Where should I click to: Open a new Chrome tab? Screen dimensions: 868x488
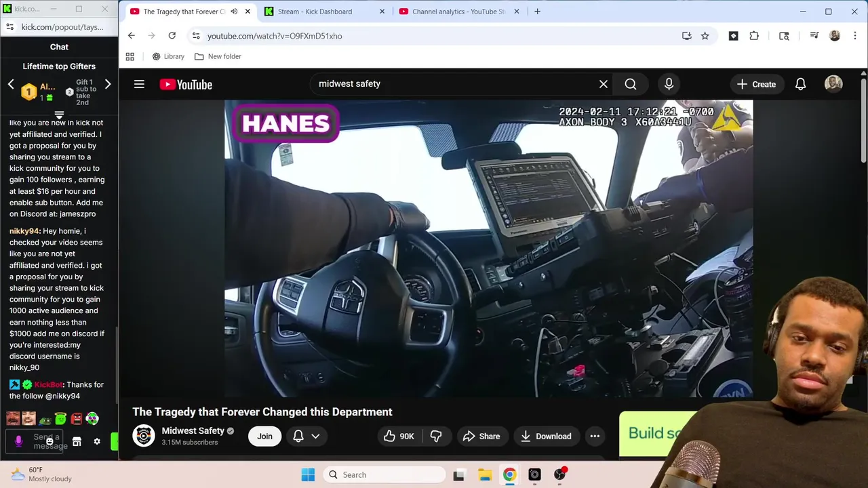click(537, 12)
